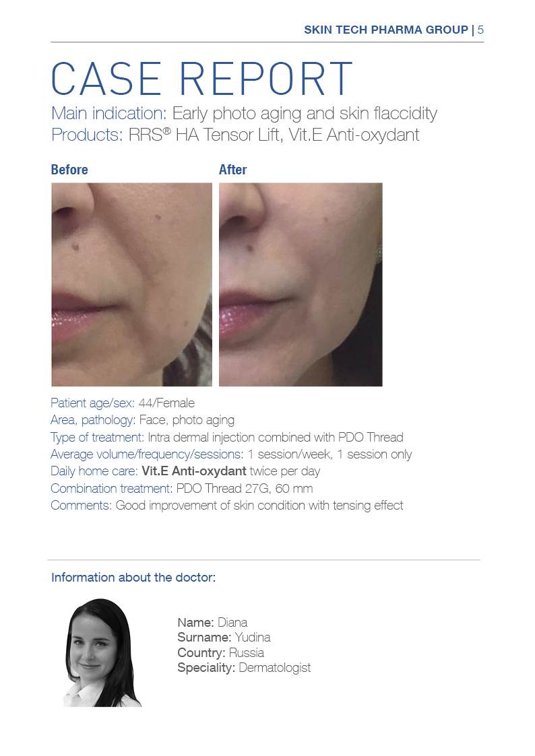The image size is (535, 756).
Task: Click the page number 5
Action: pos(480,30)
